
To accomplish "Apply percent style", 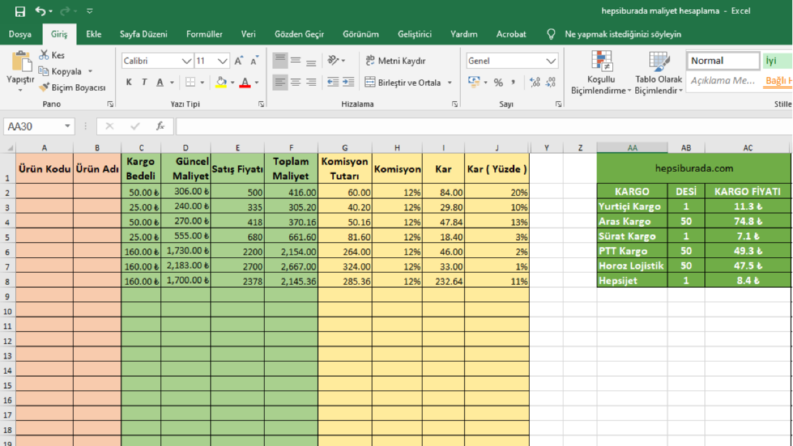I will 498,82.
